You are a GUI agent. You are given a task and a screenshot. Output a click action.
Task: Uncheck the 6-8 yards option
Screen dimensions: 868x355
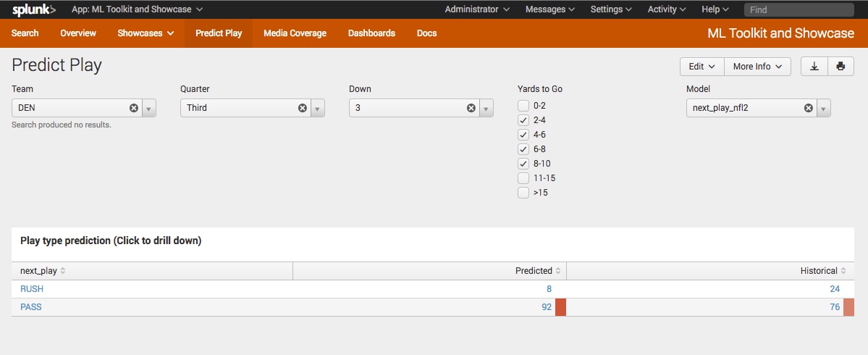click(x=523, y=149)
